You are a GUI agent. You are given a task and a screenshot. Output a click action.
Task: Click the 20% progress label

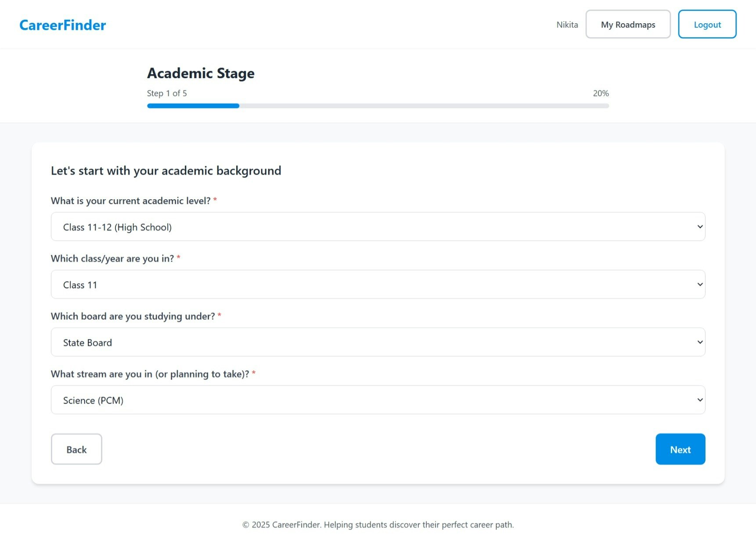point(600,93)
